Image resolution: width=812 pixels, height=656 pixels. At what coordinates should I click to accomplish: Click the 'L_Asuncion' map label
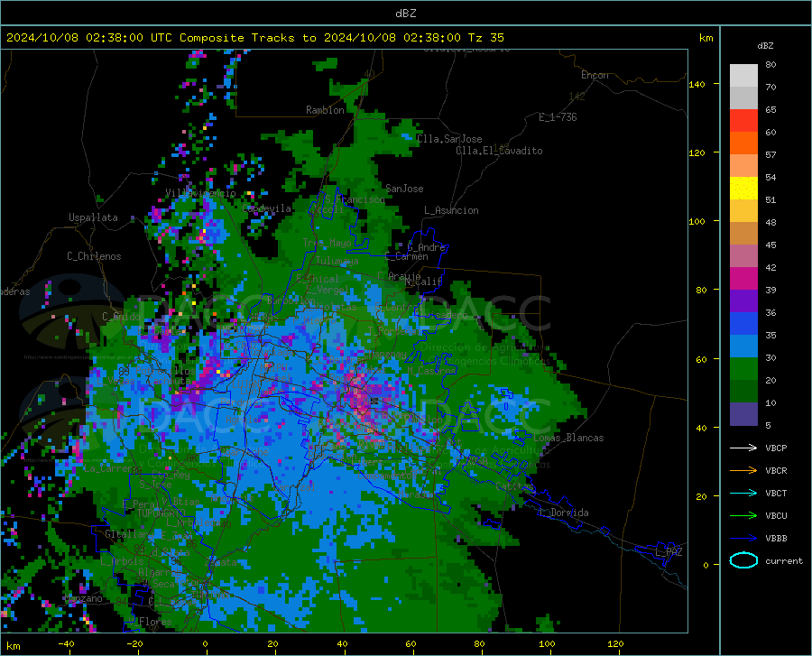[451, 210]
